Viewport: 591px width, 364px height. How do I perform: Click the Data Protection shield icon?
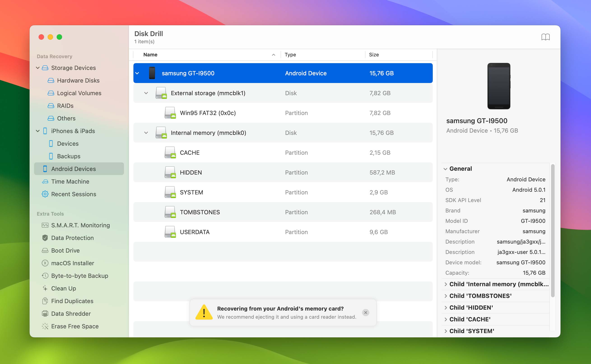(45, 238)
